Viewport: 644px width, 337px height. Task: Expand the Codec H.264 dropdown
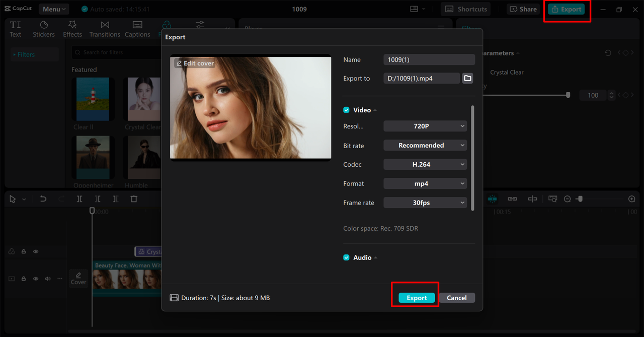425,164
